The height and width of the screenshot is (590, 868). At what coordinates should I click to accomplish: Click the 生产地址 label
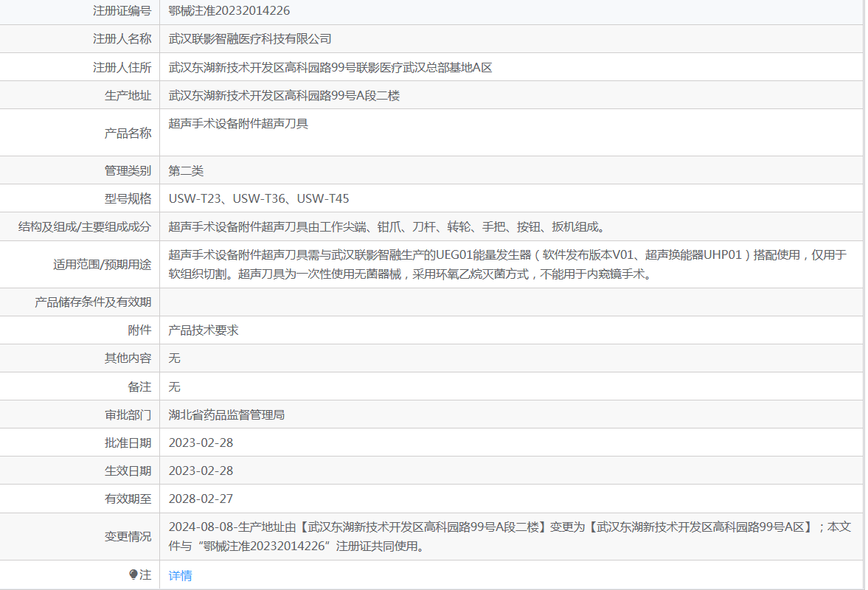[x=128, y=96]
